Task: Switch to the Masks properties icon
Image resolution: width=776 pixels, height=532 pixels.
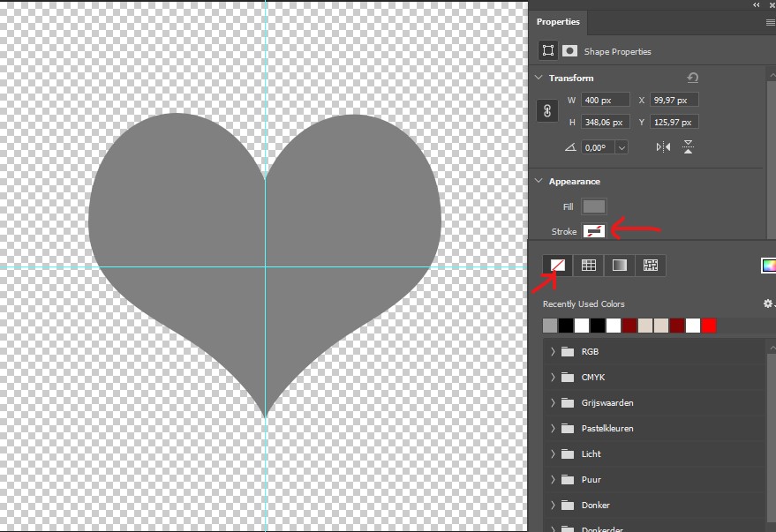Action: pyautogui.click(x=569, y=50)
